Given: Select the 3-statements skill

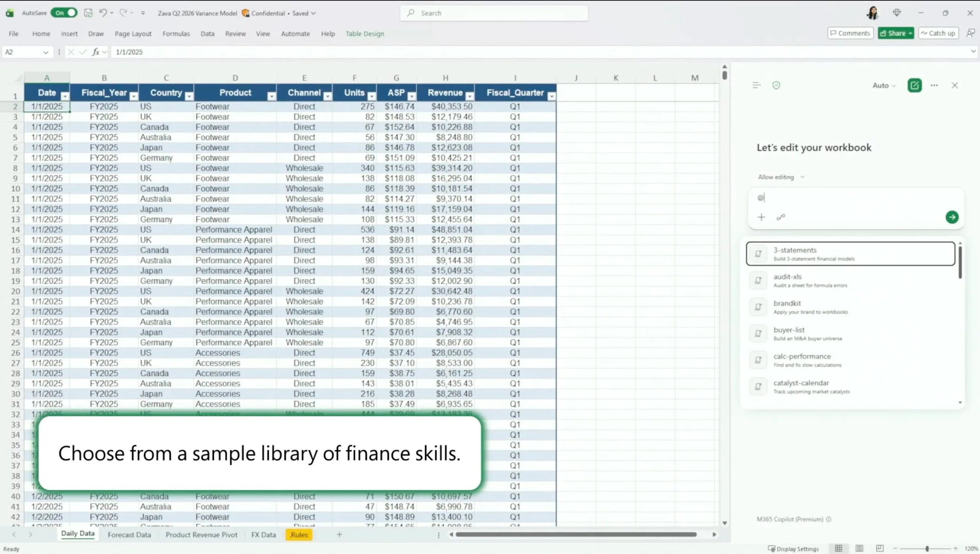Looking at the screenshot, I should [851, 253].
